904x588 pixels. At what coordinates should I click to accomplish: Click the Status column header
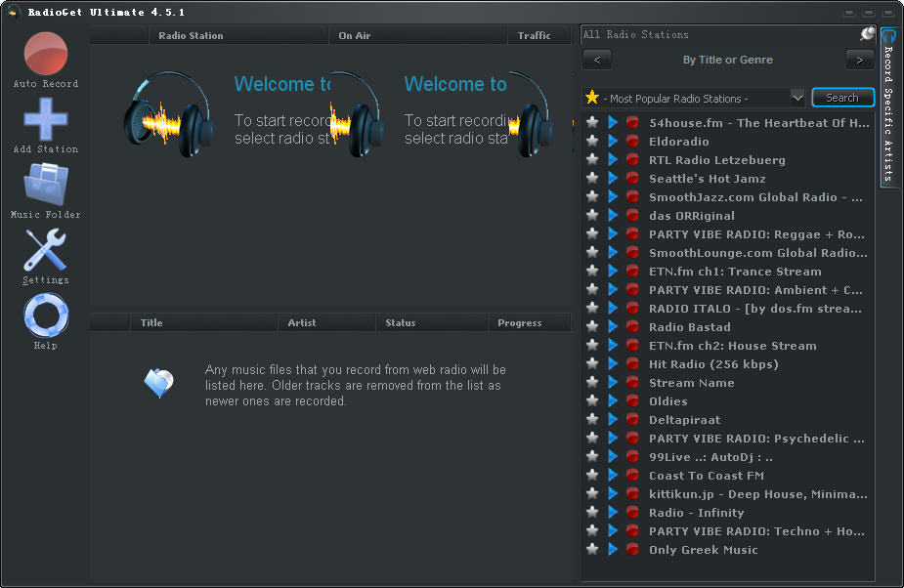coord(400,322)
